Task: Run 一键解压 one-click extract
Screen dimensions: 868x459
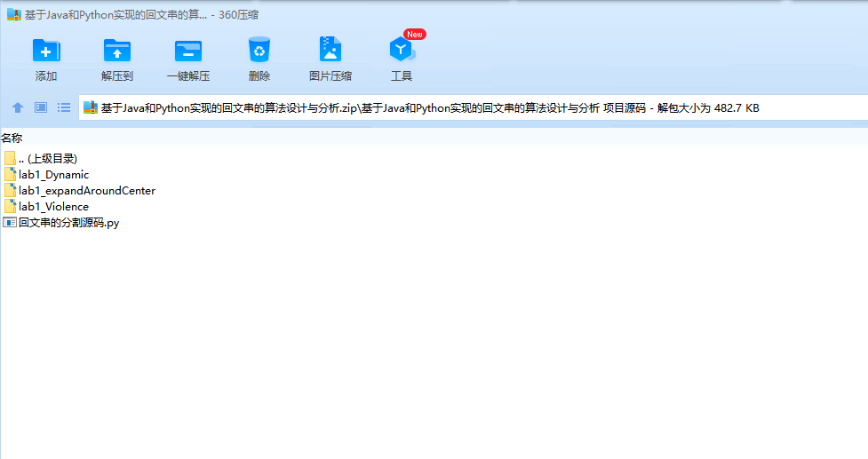Action: [x=188, y=59]
